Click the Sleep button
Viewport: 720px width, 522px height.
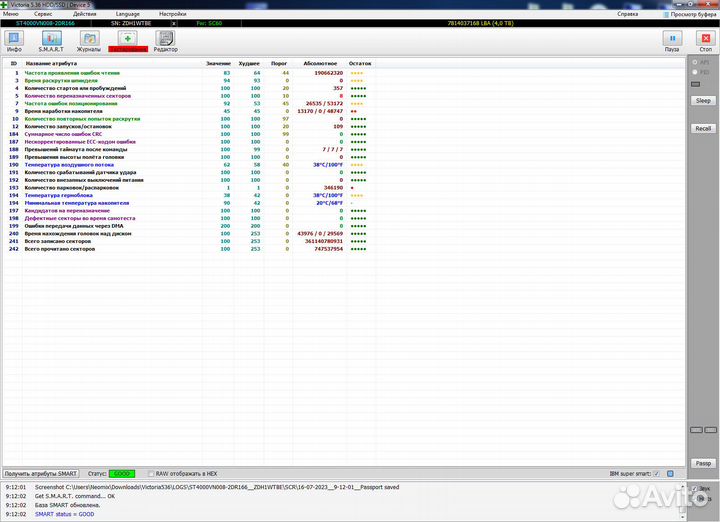[703, 101]
